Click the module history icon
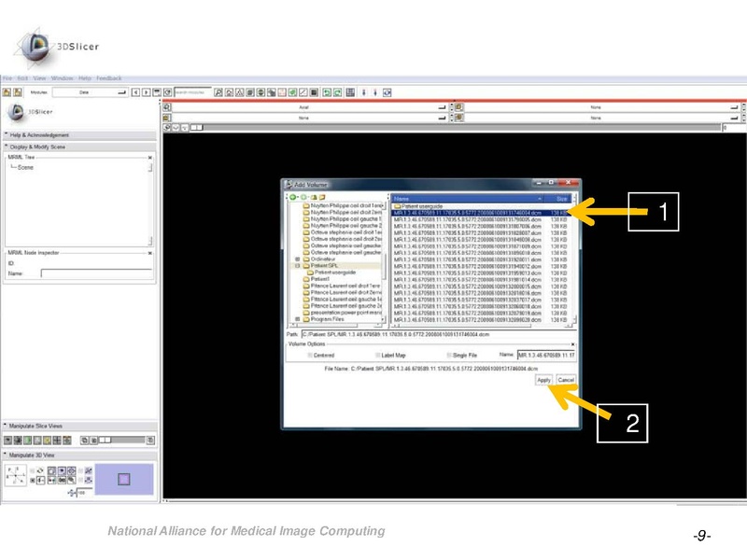Screen dimensions: 747x560 click(157, 92)
